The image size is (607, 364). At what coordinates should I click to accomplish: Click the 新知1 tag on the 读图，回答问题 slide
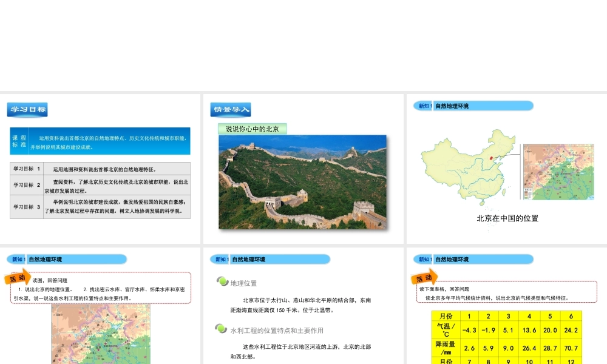18,260
